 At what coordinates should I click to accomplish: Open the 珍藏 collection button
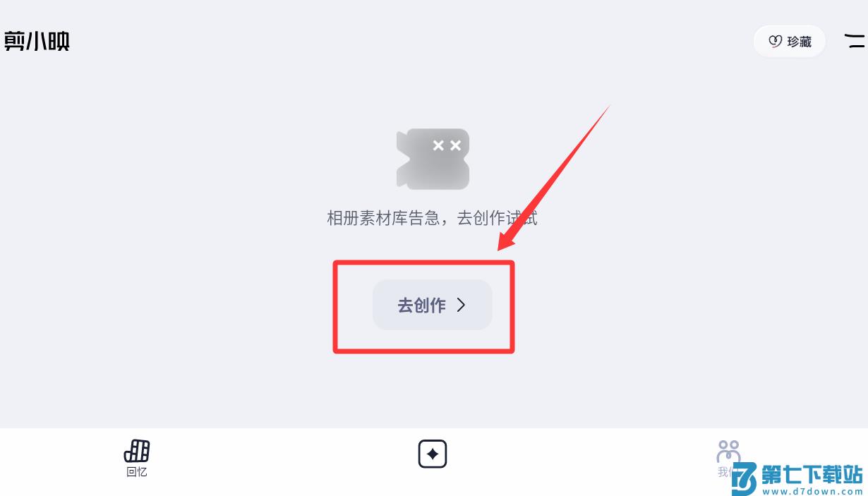coord(789,42)
